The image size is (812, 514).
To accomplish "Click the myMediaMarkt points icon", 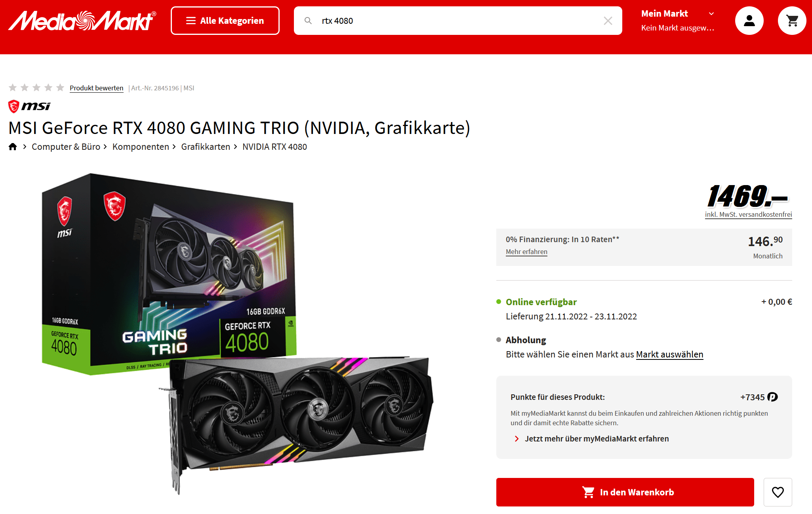I will pyautogui.click(x=772, y=397).
